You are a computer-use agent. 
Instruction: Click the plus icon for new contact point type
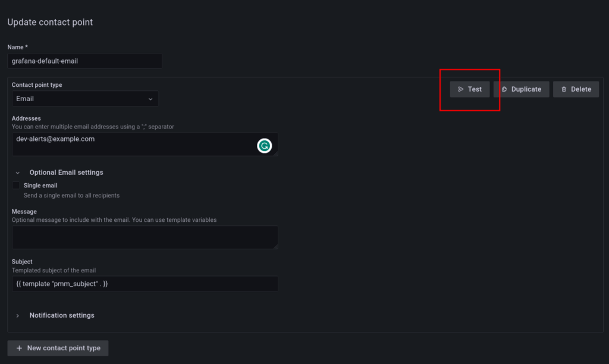[20, 348]
